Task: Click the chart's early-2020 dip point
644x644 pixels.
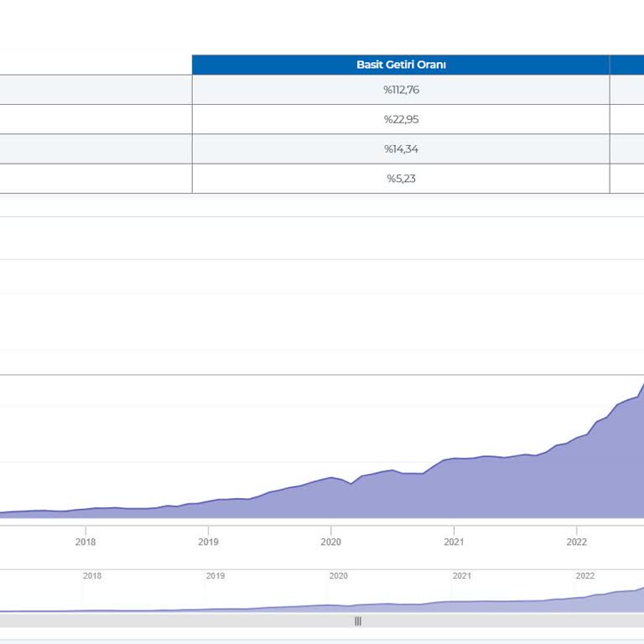Action: pyautogui.click(x=351, y=484)
